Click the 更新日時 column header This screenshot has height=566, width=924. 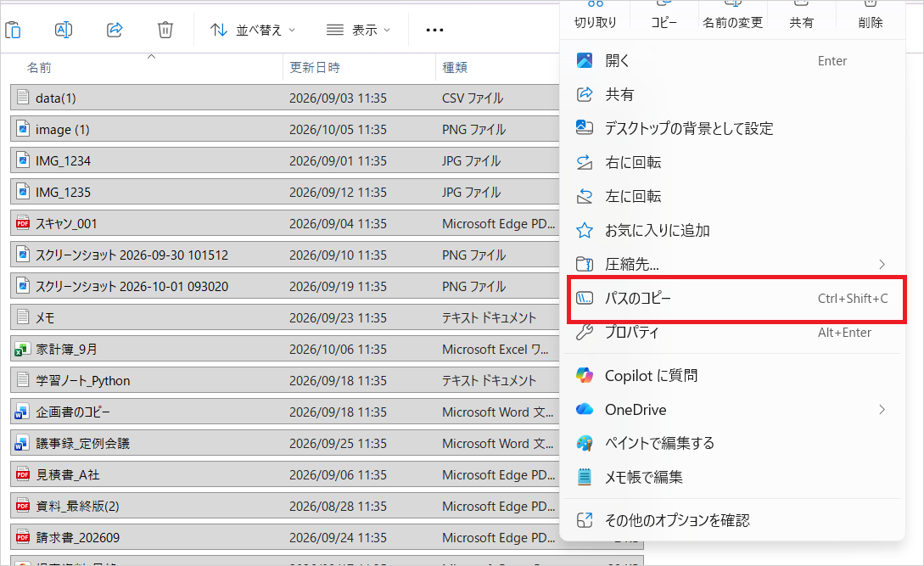point(315,68)
